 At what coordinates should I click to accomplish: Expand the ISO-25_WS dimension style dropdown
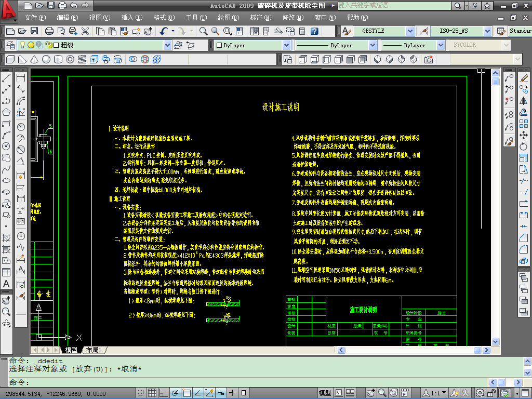tap(487, 31)
